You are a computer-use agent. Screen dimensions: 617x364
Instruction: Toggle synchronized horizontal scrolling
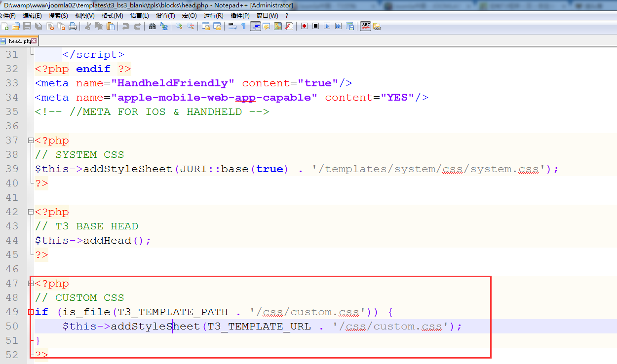(217, 26)
